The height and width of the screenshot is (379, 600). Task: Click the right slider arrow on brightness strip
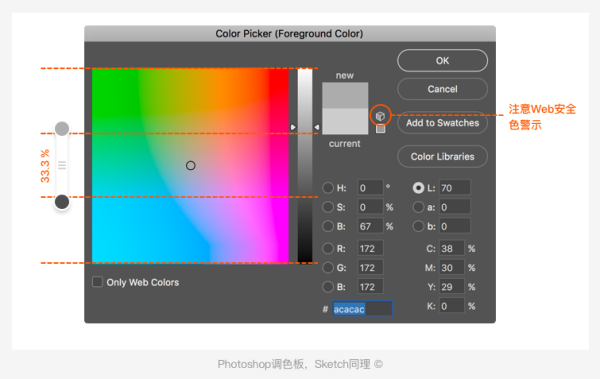click(x=316, y=127)
